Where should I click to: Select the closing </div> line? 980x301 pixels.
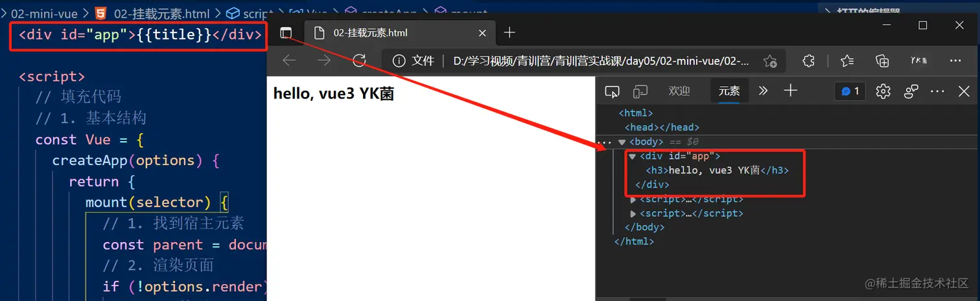652,184
